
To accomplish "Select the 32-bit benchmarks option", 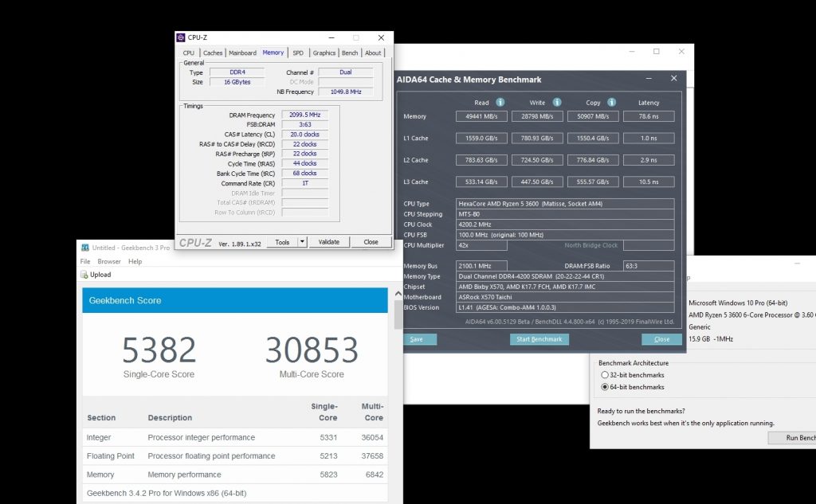I will [605, 375].
